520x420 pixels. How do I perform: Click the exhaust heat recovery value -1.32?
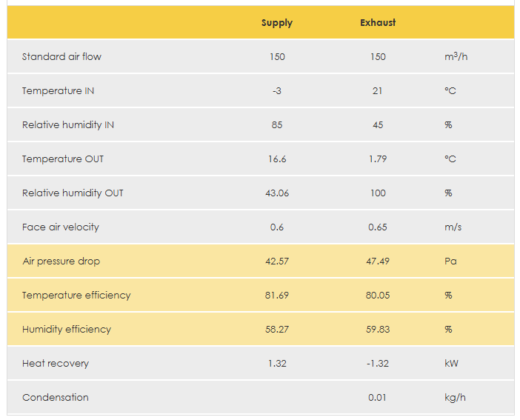(378, 364)
